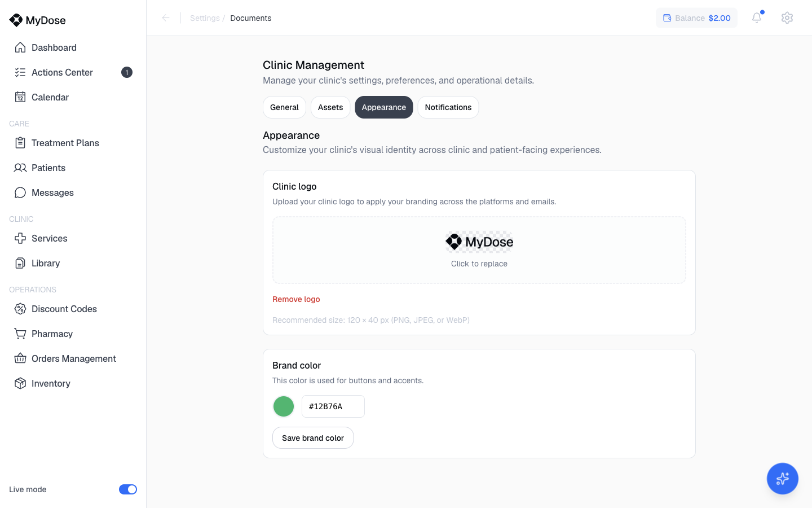
Task: Click the Clinic Management heading
Action: tap(314, 65)
